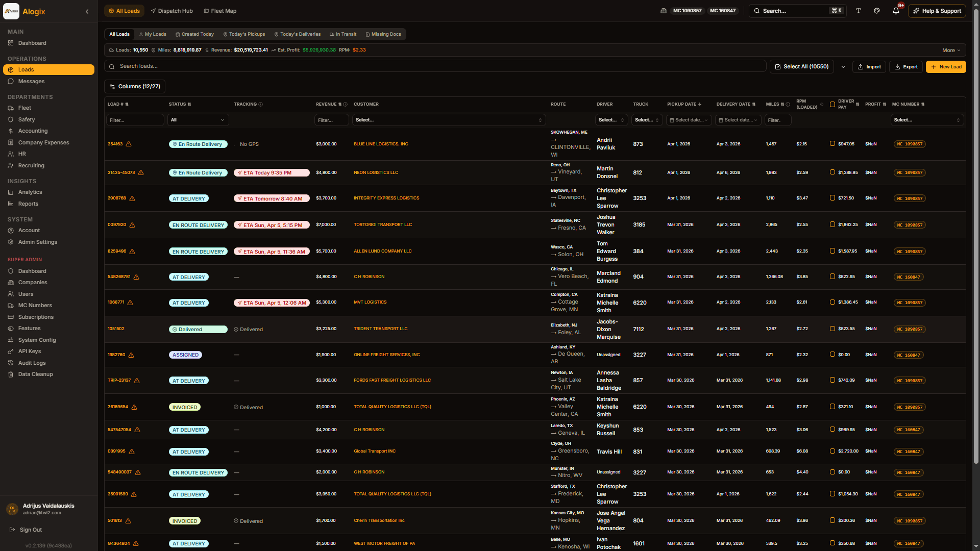Switch to Created Today tab
The image size is (980, 551).
click(x=194, y=35)
